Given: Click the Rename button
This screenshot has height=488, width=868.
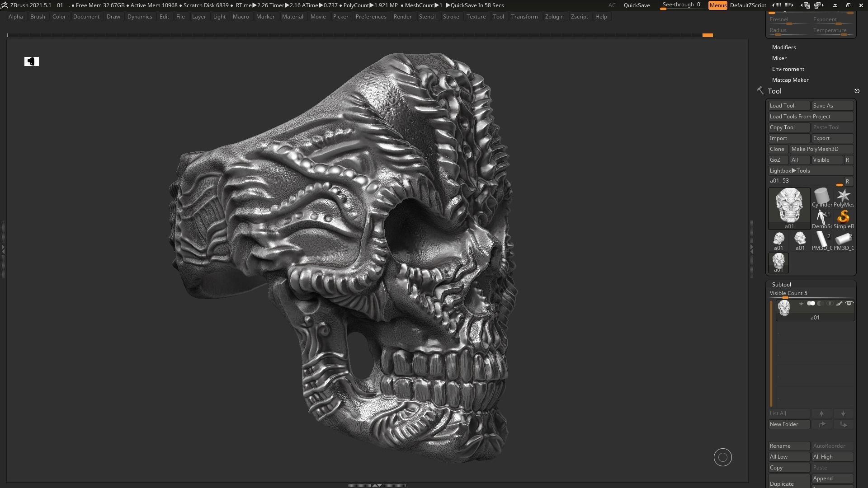Looking at the screenshot, I should point(789,446).
